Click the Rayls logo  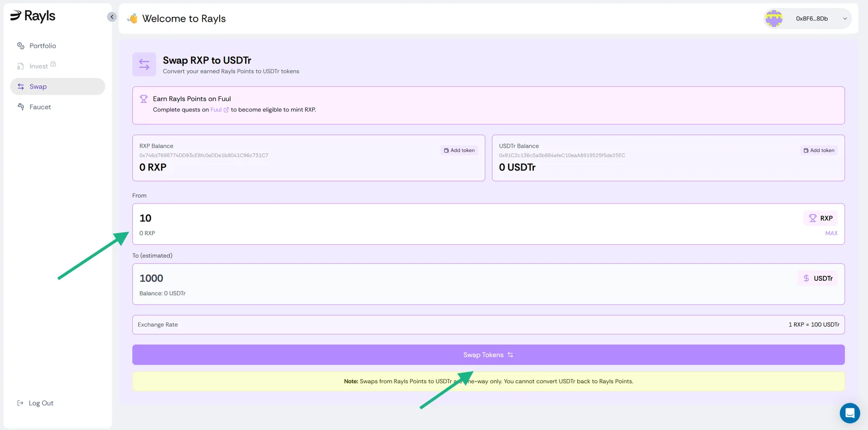pyautogui.click(x=33, y=16)
